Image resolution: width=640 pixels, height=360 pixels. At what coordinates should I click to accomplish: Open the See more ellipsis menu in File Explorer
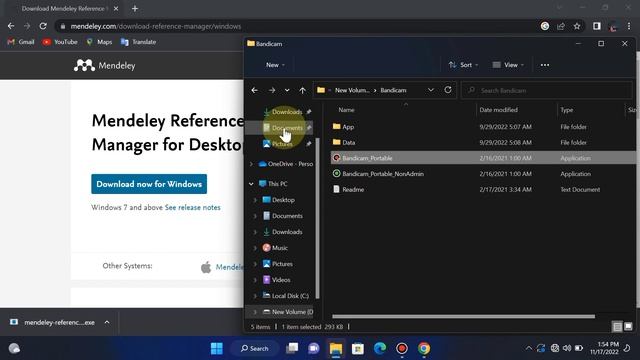545,65
